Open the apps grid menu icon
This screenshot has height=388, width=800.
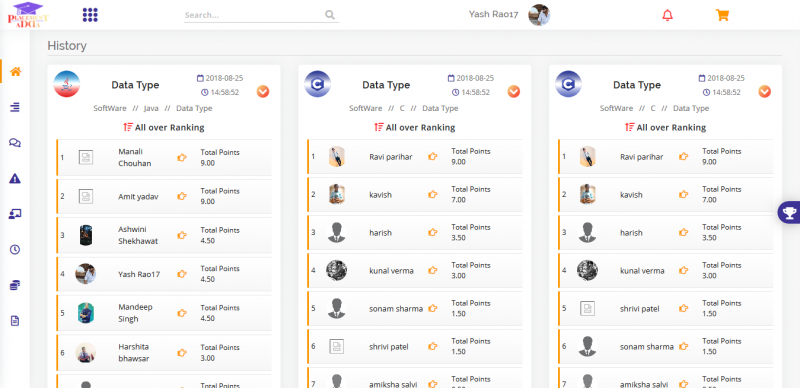coord(90,15)
